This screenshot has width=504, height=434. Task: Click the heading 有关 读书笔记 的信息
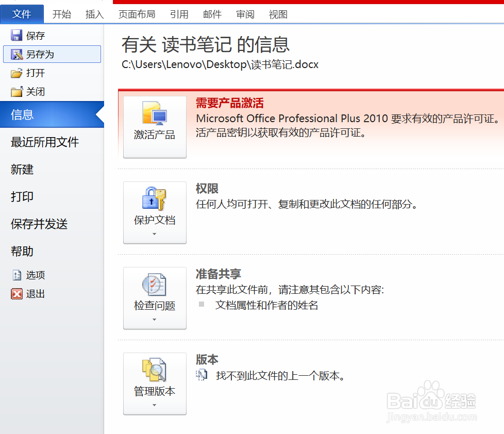click(206, 44)
